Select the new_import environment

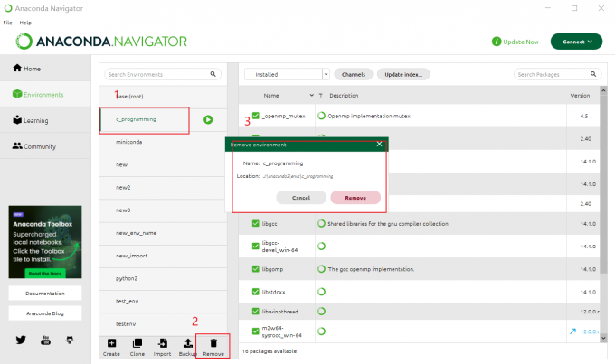pyautogui.click(x=163, y=256)
